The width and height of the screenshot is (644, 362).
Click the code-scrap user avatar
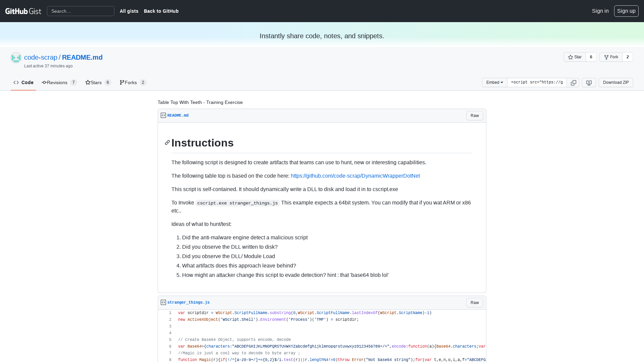pyautogui.click(x=16, y=57)
